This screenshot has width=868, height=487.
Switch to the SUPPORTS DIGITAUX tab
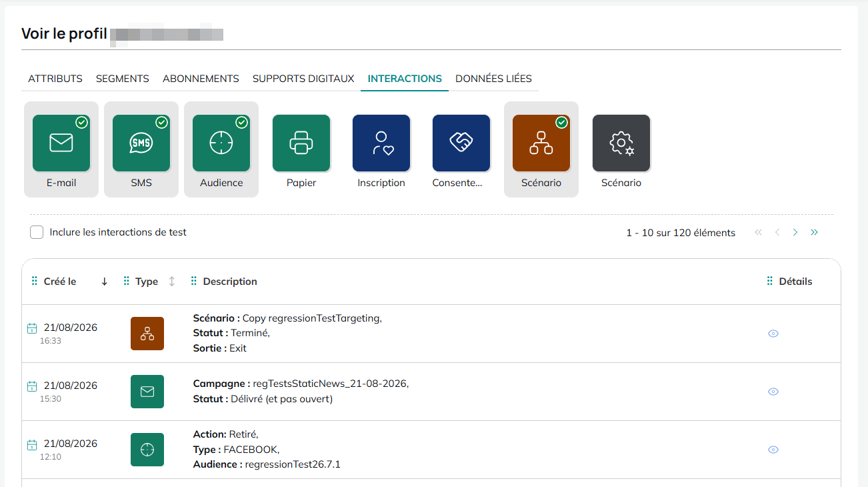pos(303,79)
